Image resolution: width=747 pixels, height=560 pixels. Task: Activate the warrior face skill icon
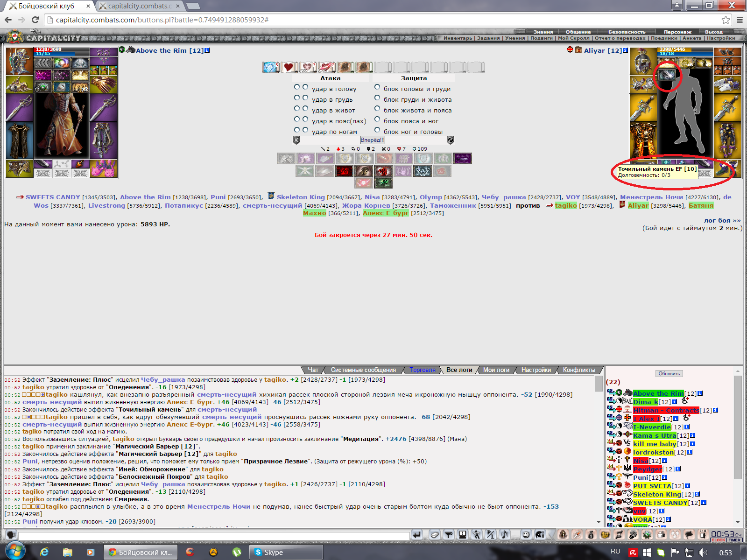(x=364, y=171)
